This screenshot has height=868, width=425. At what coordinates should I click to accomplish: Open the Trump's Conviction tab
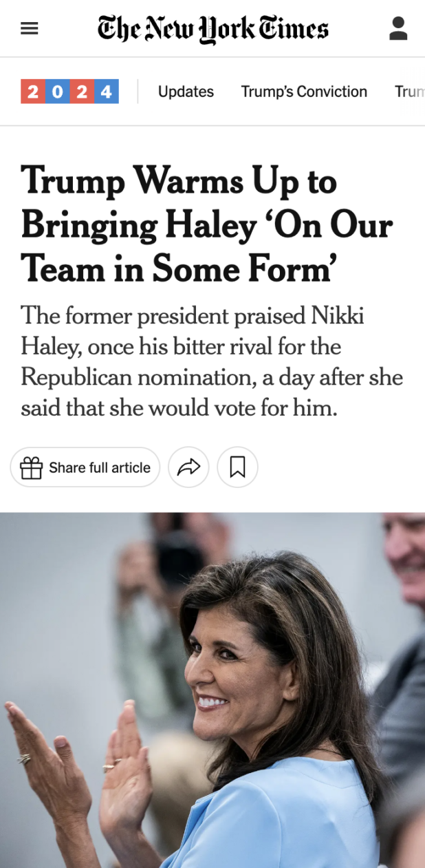pyautogui.click(x=304, y=92)
